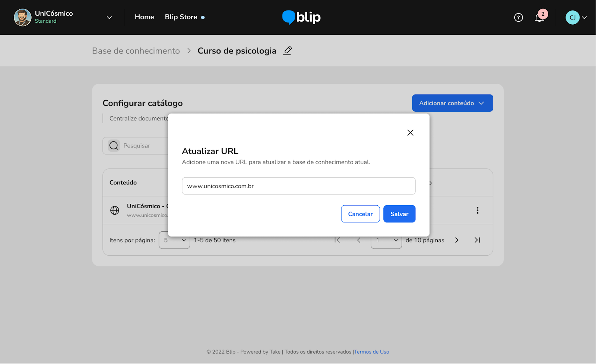Click the pencil edit icon beside title
The width and height of the screenshot is (596, 364).
click(x=287, y=51)
